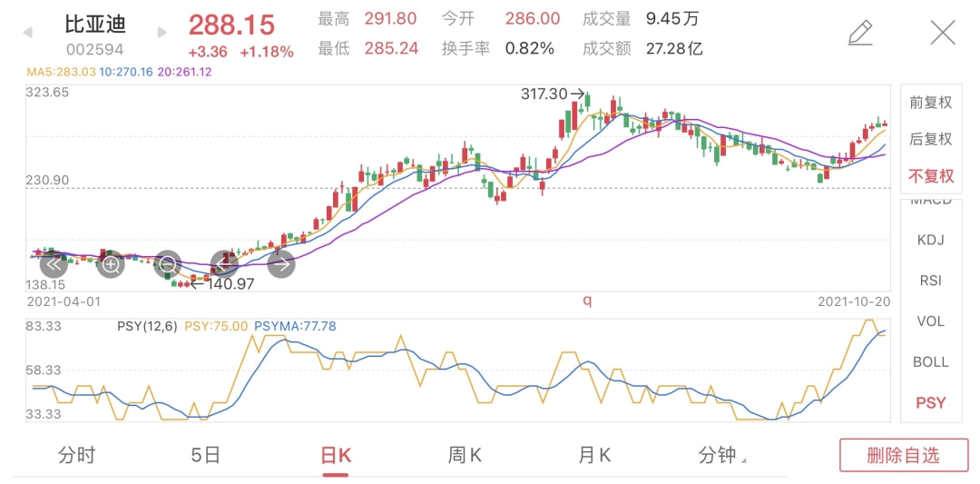This screenshot has height=484, width=980.
Task: Switch indicator to BOLL
Action: (931, 362)
